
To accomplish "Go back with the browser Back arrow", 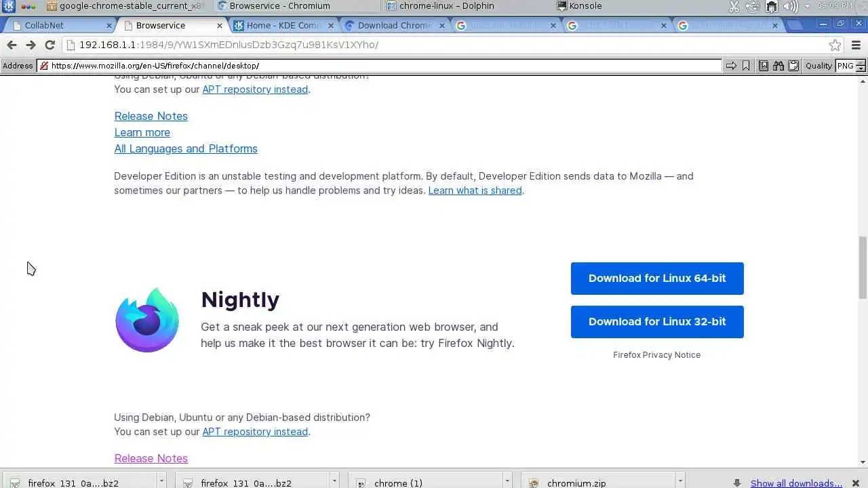I will pyautogui.click(x=12, y=45).
